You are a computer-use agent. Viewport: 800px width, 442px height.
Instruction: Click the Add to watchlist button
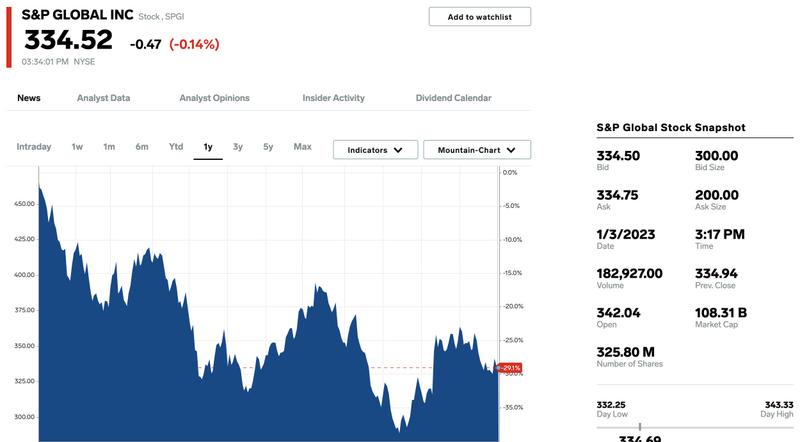pyautogui.click(x=480, y=16)
